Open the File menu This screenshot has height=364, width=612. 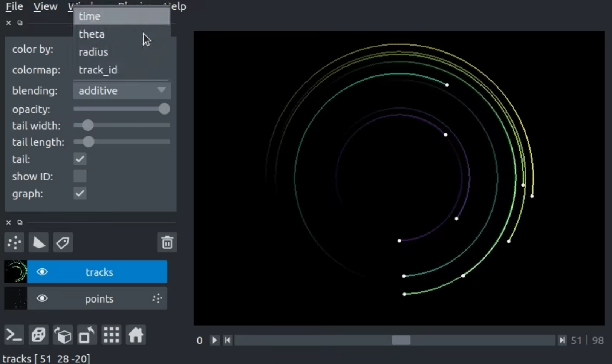pyautogui.click(x=14, y=6)
